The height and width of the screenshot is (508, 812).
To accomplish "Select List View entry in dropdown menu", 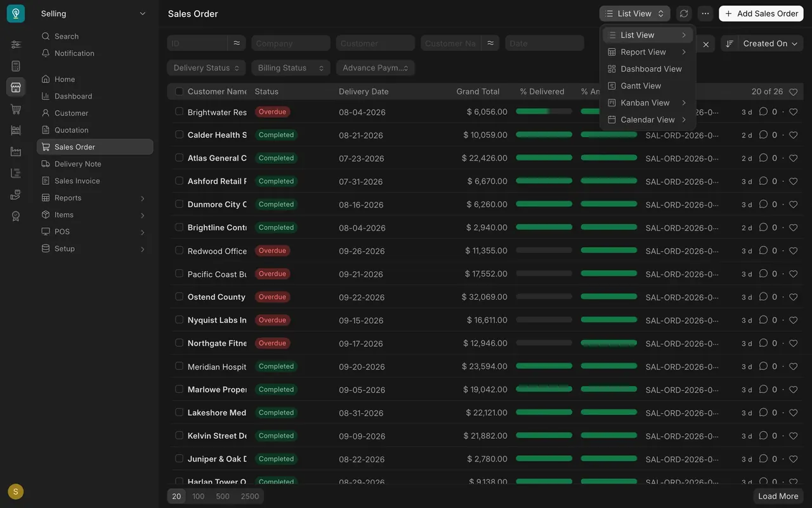I will point(648,35).
